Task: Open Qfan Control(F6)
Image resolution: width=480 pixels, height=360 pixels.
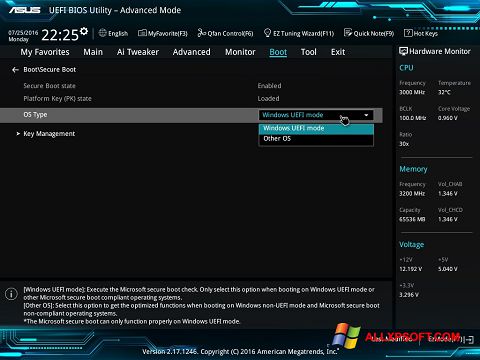Action: (225, 33)
